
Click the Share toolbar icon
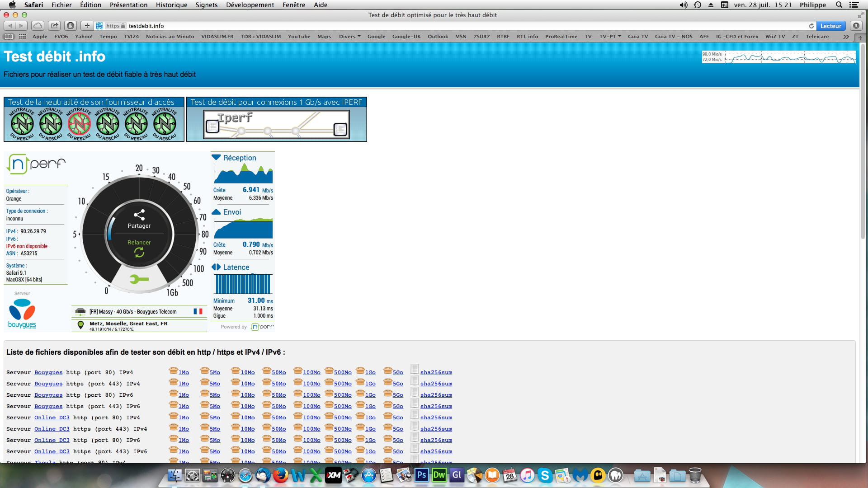[x=54, y=26]
